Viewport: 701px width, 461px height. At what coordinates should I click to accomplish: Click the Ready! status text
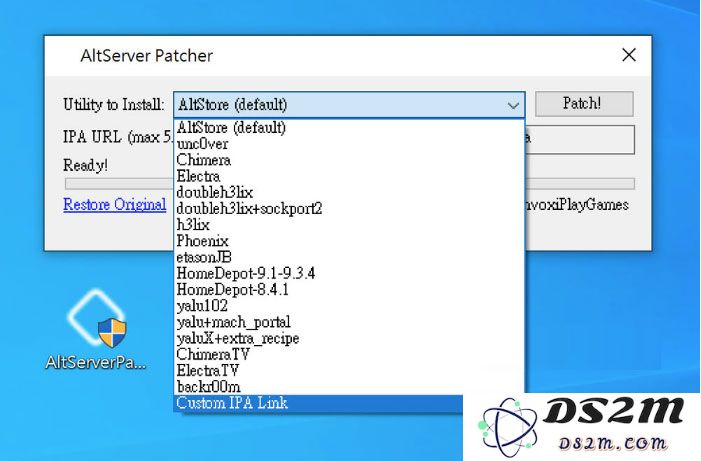click(85, 165)
